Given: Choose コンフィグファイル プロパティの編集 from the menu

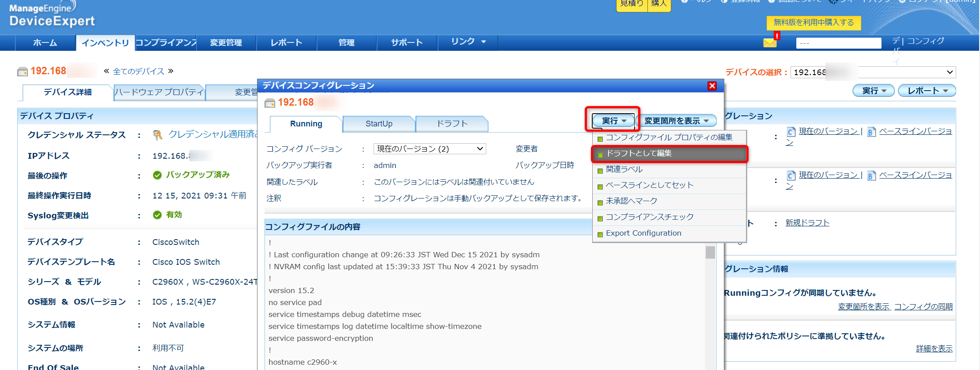Looking at the screenshot, I should point(669,137).
